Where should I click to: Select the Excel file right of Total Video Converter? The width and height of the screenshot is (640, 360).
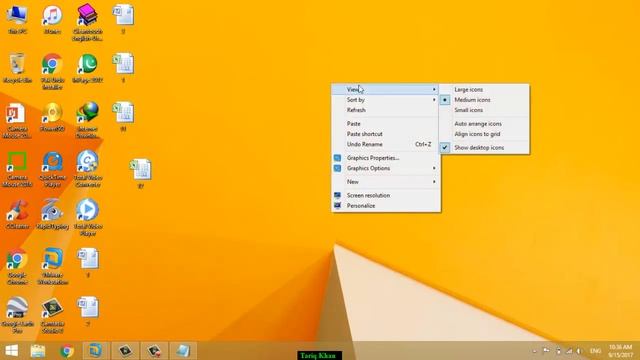point(141,173)
